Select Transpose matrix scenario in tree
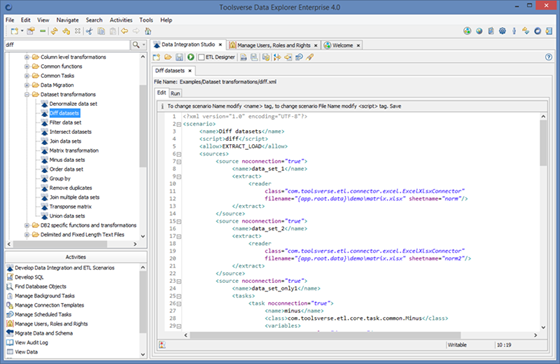The height and width of the screenshot is (364, 560). tap(70, 206)
